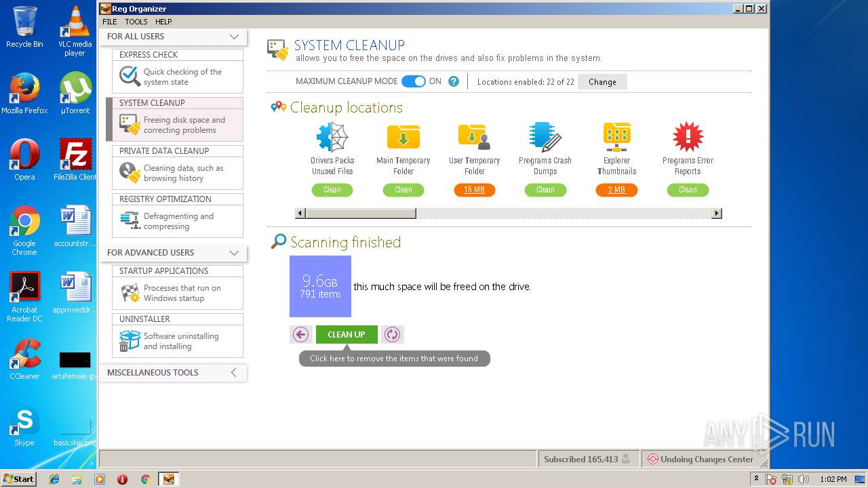Click Internet Explorer icon in taskbar

54,479
